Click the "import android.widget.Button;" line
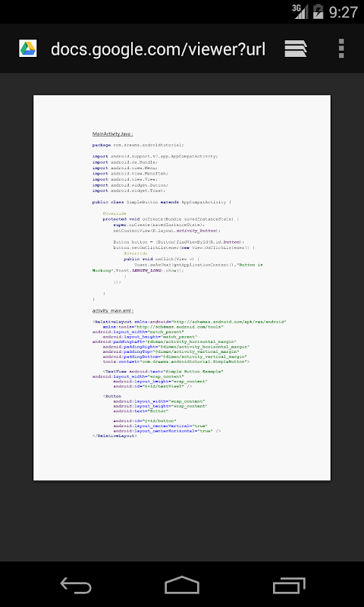364x607 pixels. [x=130, y=185]
